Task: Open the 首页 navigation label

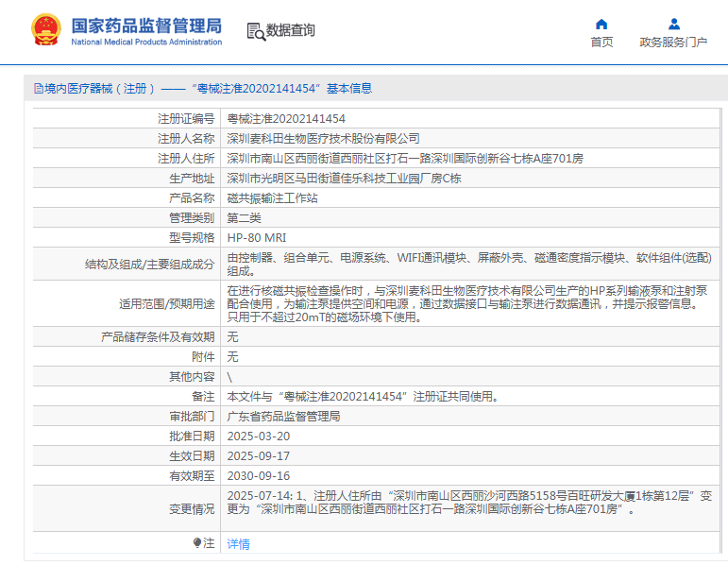Action: (x=601, y=43)
